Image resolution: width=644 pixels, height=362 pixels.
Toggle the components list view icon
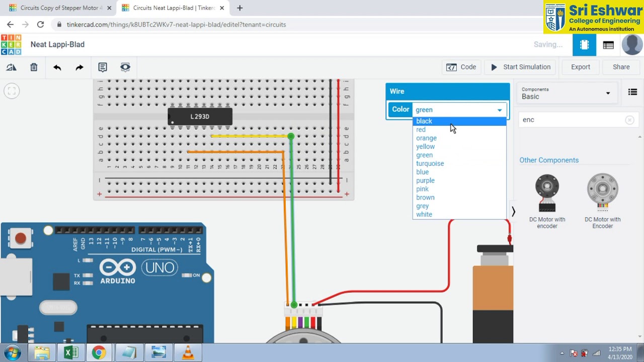tap(632, 92)
